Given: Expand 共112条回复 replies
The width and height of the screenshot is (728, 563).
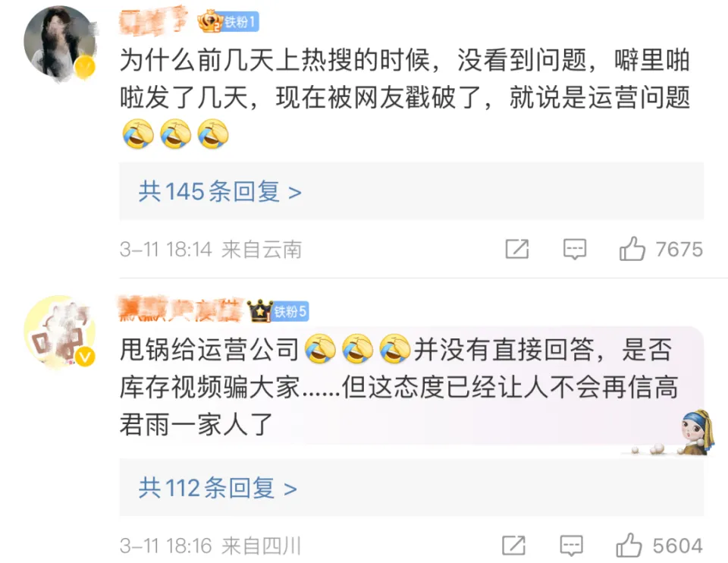Looking at the screenshot, I should pyautogui.click(x=218, y=488).
